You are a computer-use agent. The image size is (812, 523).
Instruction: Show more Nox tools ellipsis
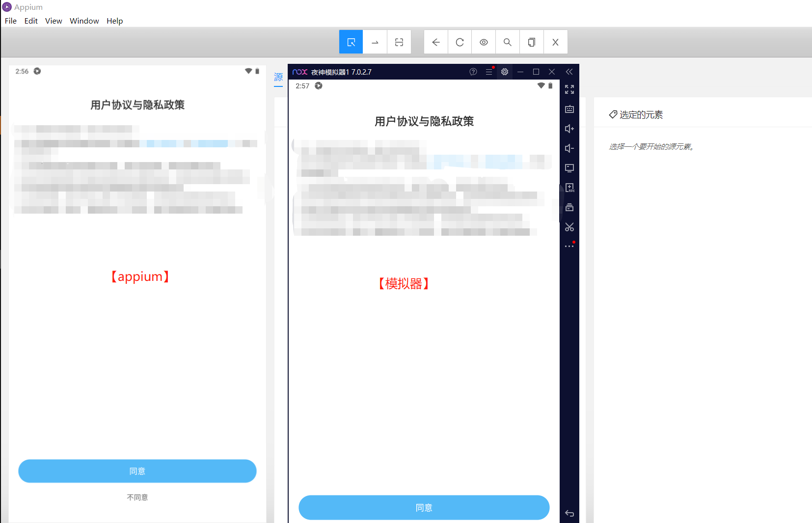click(x=569, y=246)
